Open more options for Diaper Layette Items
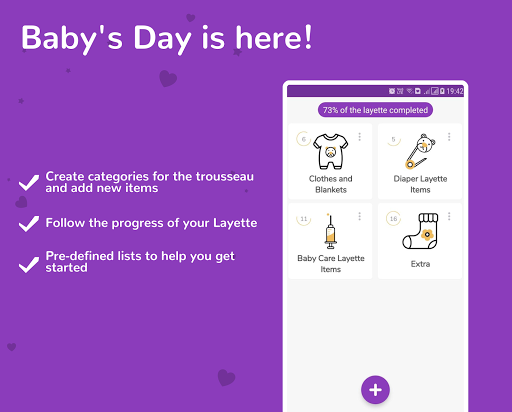512x412 pixels. pyautogui.click(x=449, y=137)
